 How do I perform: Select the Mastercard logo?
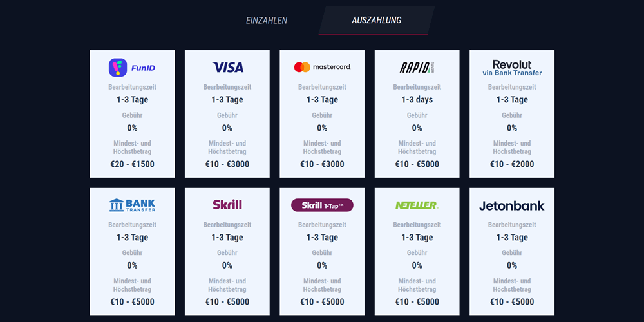tap(323, 67)
